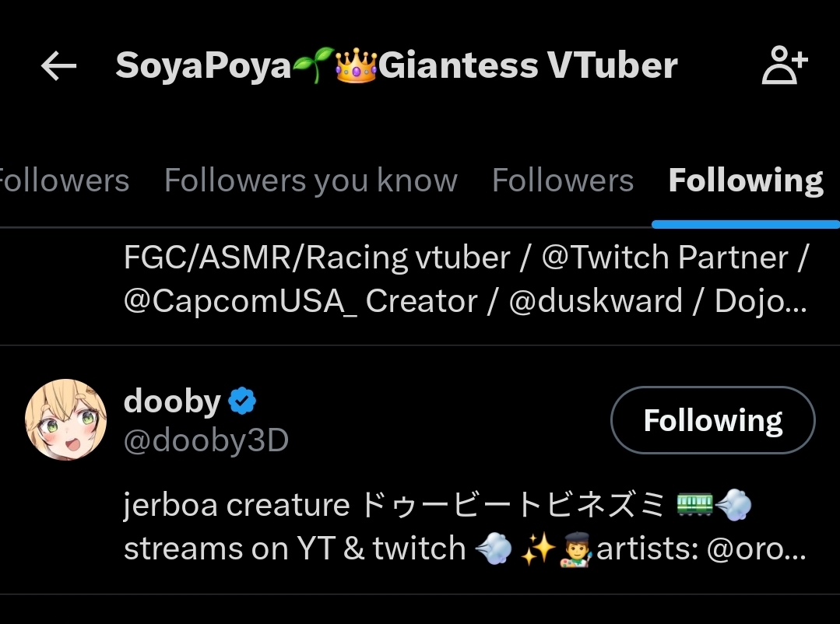Click the artist emoji in dooby's bio
This screenshot has width=840, height=624.
pyautogui.click(x=575, y=550)
